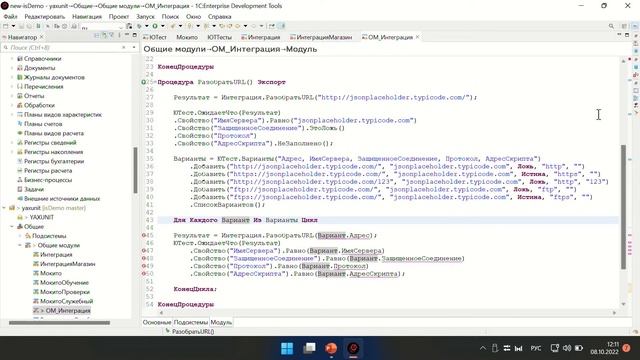Screen dimensions: 640x360
Task: Open dropdown next to the Debug icon
Action: click(147, 26)
